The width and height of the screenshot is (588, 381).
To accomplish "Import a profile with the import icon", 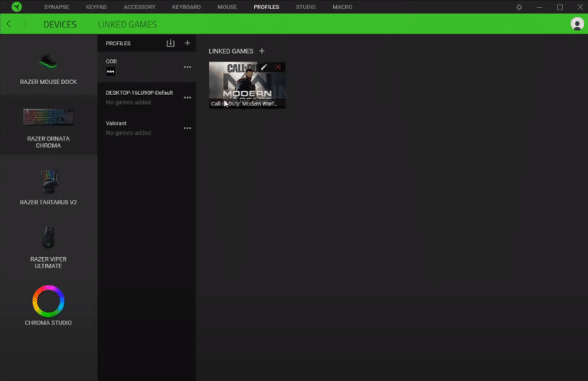I will tap(170, 43).
